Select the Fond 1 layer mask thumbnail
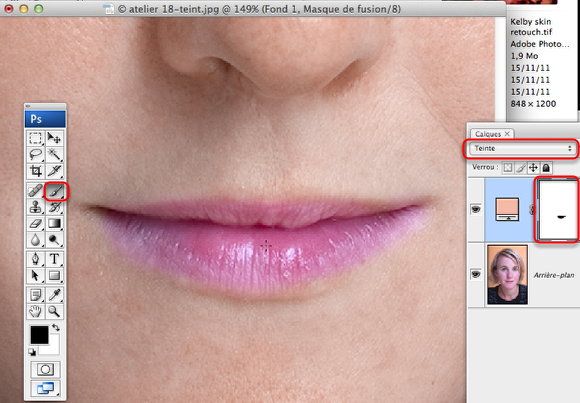 point(557,210)
